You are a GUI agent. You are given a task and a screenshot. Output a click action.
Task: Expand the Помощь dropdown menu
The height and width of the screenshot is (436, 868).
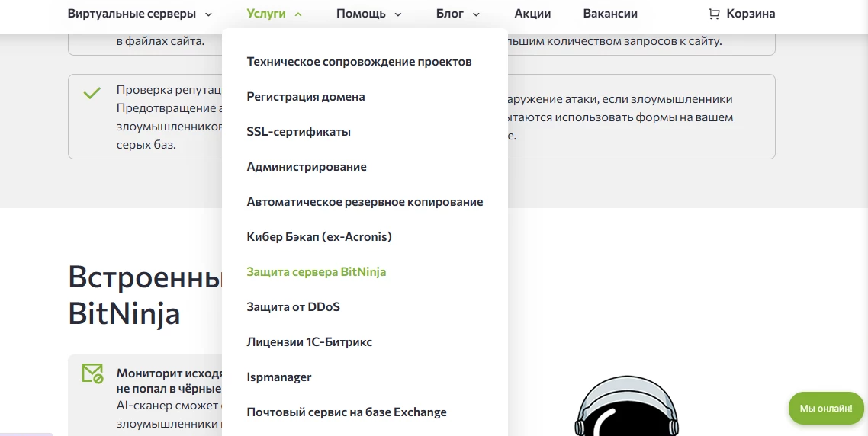point(369,14)
